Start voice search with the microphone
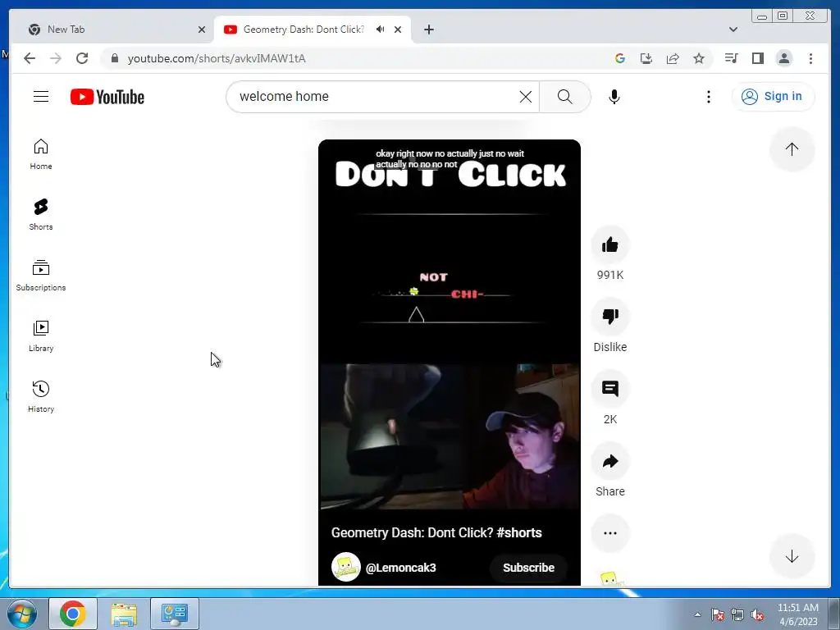This screenshot has height=630, width=840. 614,97
